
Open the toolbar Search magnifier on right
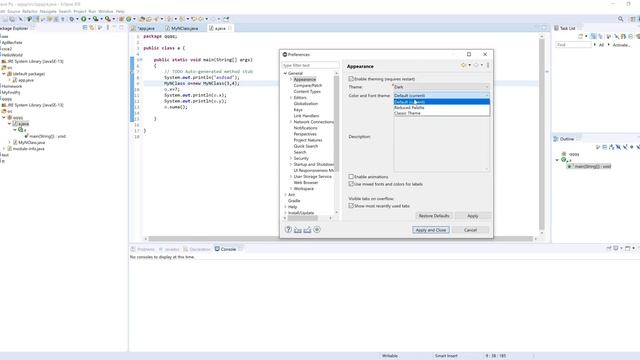(620, 19)
